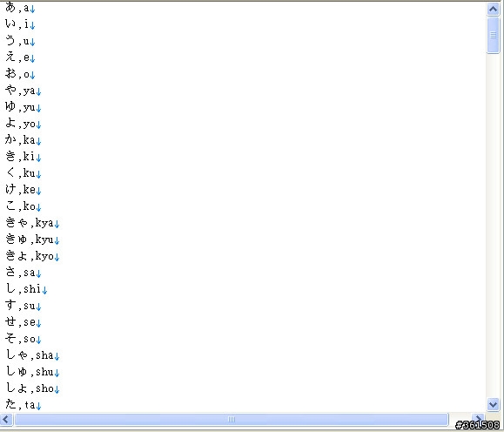
Task: Click the 'さ,sa' line
Action: (x=24, y=273)
